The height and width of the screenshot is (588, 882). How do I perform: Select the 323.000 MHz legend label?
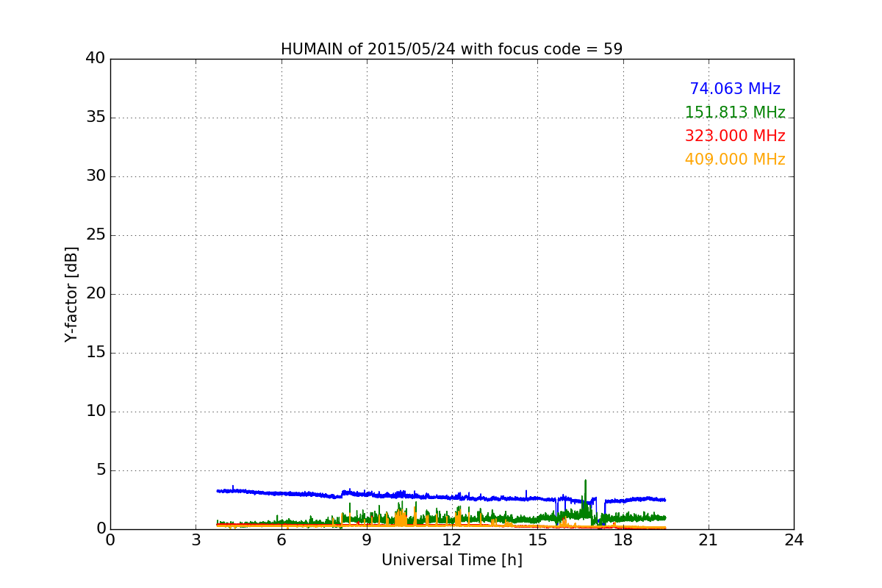(x=735, y=136)
